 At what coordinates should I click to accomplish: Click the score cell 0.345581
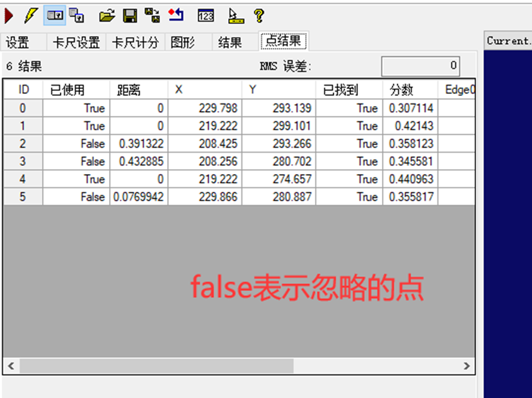point(410,161)
